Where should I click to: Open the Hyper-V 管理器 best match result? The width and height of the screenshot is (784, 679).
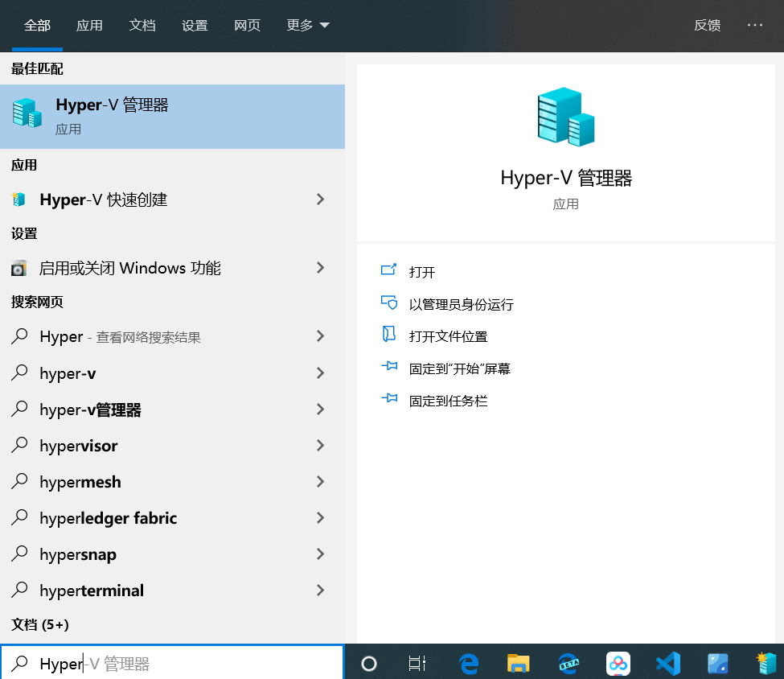point(172,117)
